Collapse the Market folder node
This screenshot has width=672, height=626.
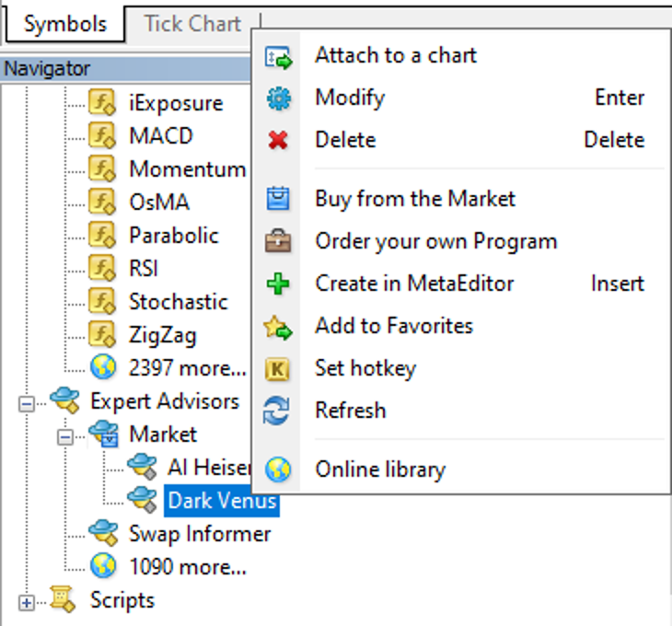64,435
